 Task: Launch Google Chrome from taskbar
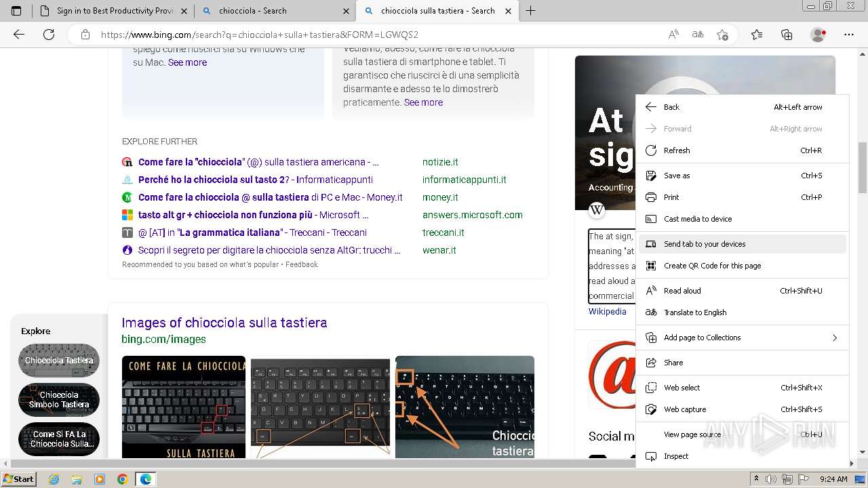pyautogui.click(x=122, y=479)
